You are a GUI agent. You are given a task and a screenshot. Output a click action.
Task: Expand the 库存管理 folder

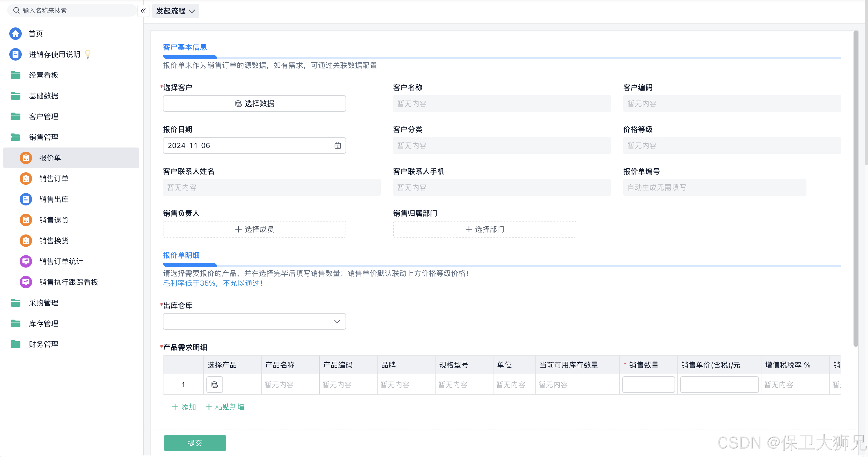pyautogui.click(x=43, y=323)
